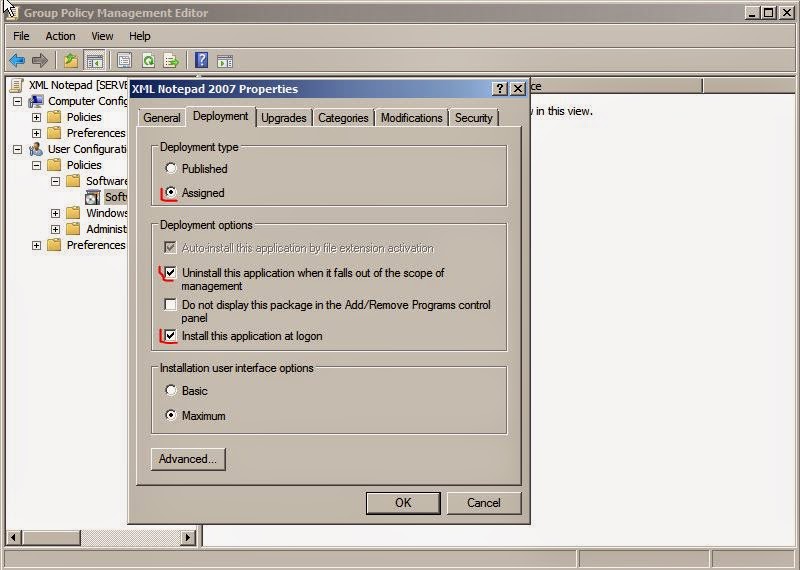This screenshot has width=800, height=570.
Task: Click the Export List toolbar icon
Action: [171, 61]
